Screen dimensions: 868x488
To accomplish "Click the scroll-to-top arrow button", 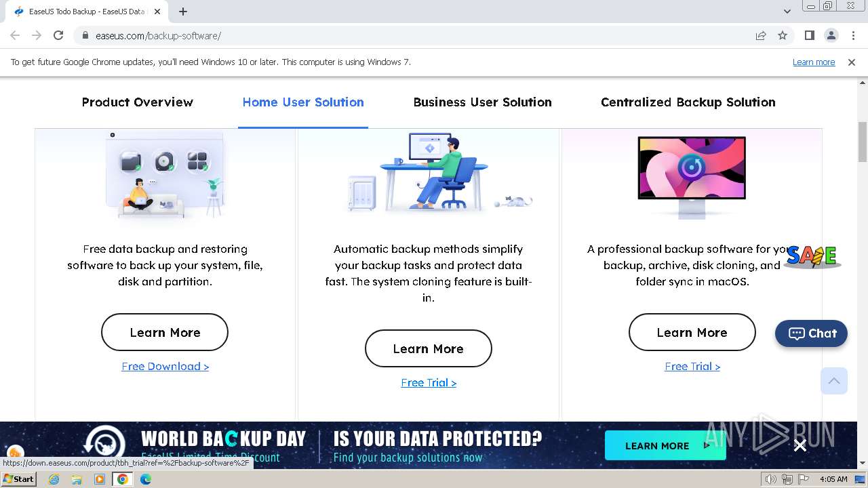I will tap(834, 381).
